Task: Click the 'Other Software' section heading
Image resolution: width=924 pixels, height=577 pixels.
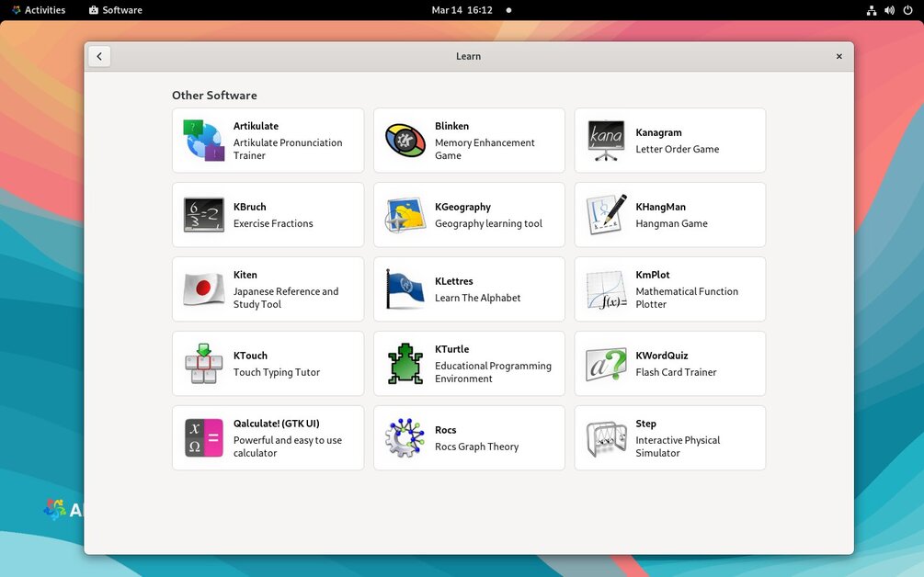Action: click(214, 96)
